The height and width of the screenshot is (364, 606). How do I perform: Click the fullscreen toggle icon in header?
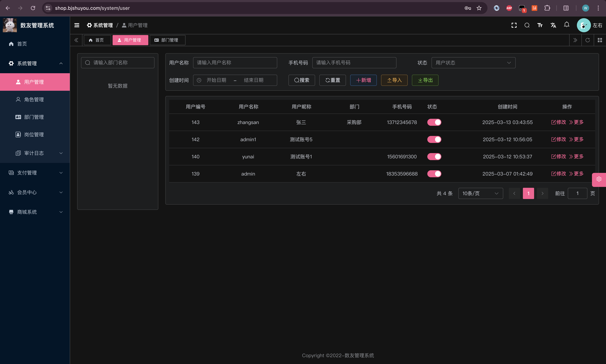coord(514,25)
